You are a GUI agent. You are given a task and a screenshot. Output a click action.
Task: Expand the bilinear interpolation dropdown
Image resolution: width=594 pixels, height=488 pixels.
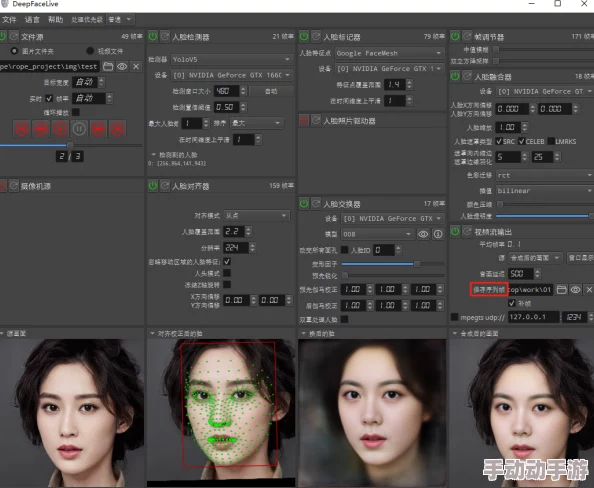coord(545,191)
